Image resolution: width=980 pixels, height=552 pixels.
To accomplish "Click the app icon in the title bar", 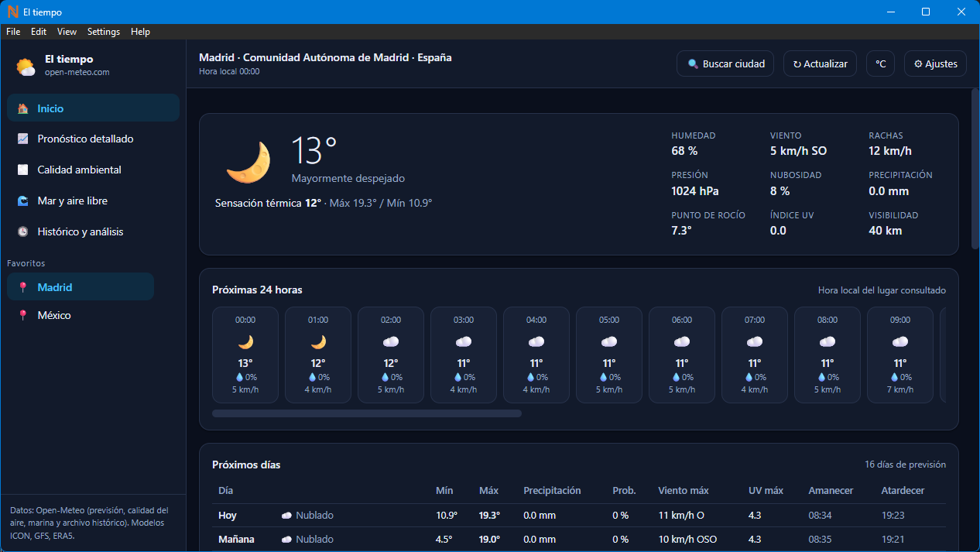I will pyautogui.click(x=12, y=12).
